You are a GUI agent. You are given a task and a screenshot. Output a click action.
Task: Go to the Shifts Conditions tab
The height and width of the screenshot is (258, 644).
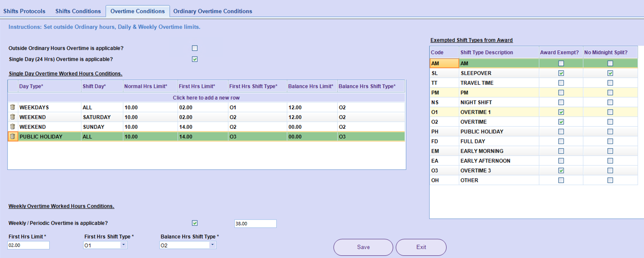point(78,11)
